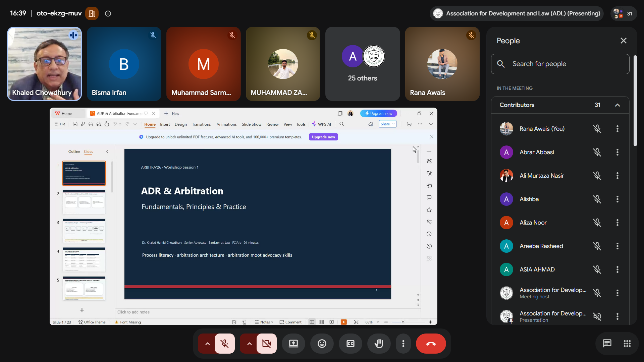The image size is (644, 362).
Task: Open the Transitions tab
Action: tap(201, 124)
